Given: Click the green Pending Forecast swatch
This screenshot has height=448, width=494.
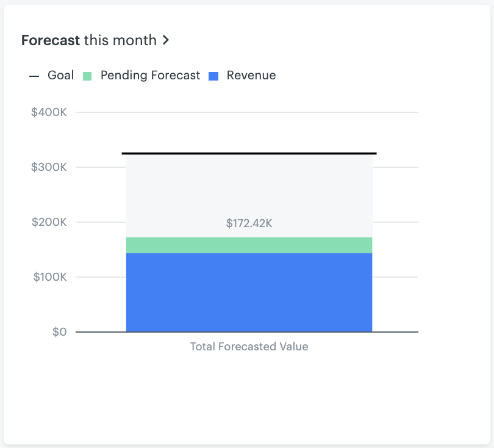Looking at the screenshot, I should pyautogui.click(x=87, y=76).
